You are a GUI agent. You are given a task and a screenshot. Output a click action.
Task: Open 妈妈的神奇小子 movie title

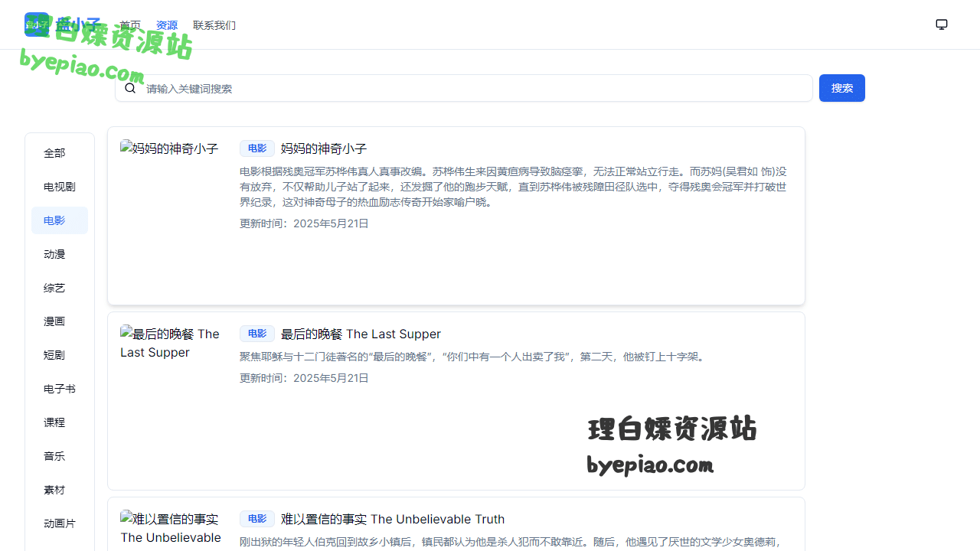(324, 148)
